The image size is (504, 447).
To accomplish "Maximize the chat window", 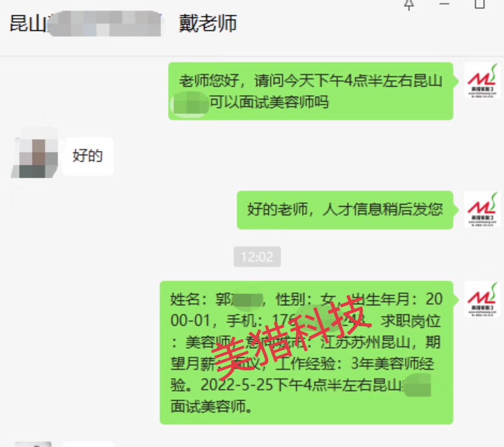I will 480,4.
